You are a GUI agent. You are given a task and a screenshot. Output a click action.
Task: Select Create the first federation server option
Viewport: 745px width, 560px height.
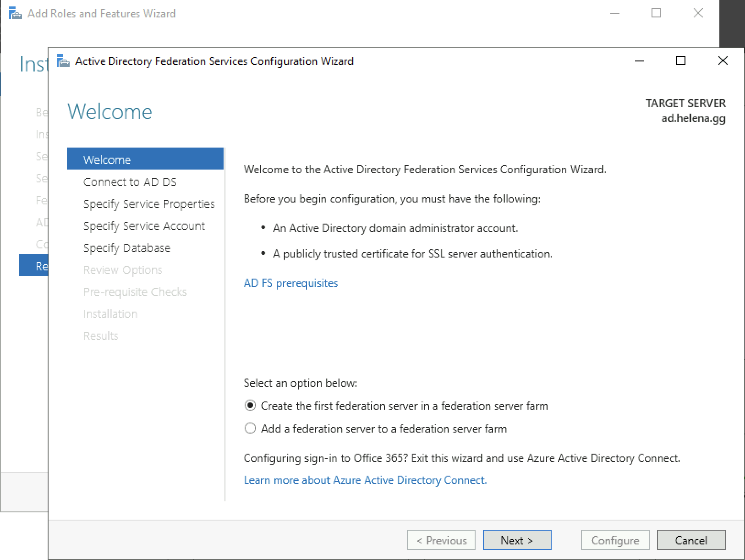250,406
